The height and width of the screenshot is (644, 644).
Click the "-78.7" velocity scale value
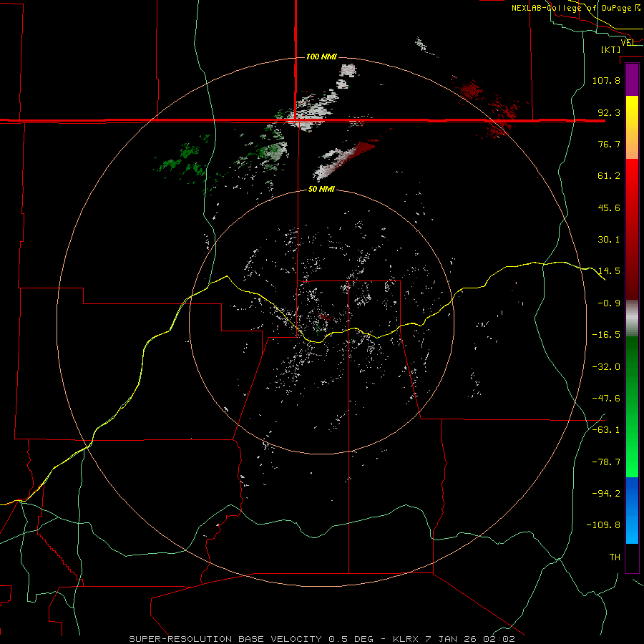pos(606,462)
